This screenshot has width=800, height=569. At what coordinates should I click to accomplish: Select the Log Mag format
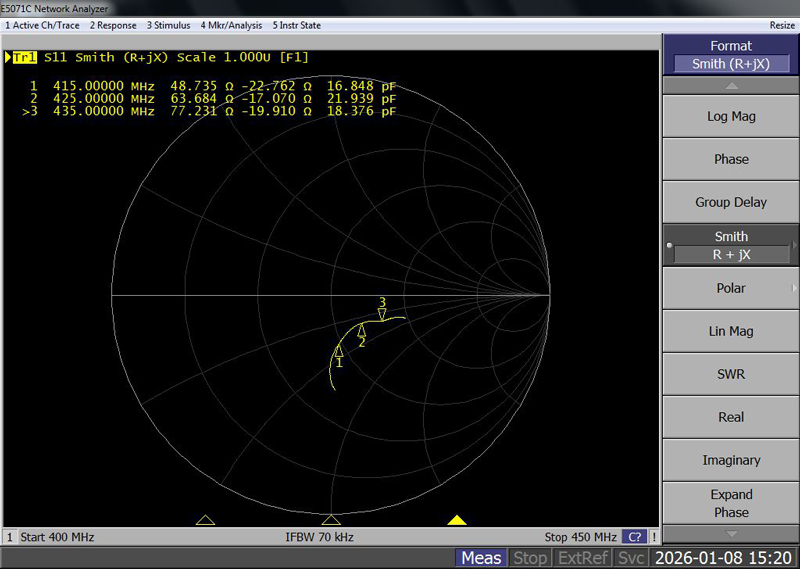tap(730, 116)
